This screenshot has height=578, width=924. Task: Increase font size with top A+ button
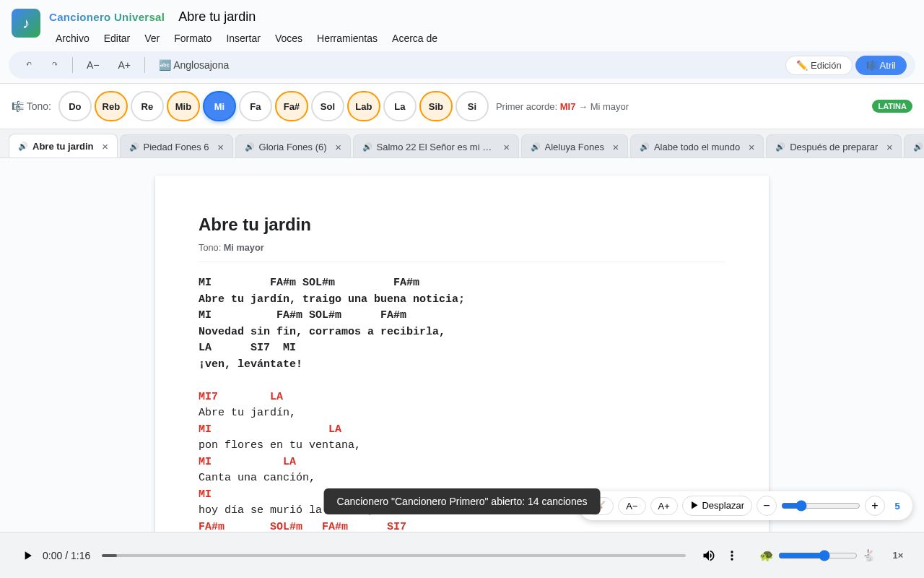pos(124,65)
